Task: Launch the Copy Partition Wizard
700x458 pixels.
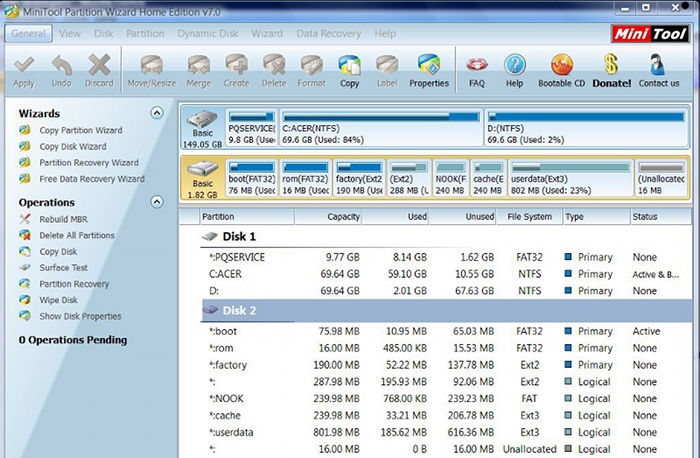Action: [81, 130]
